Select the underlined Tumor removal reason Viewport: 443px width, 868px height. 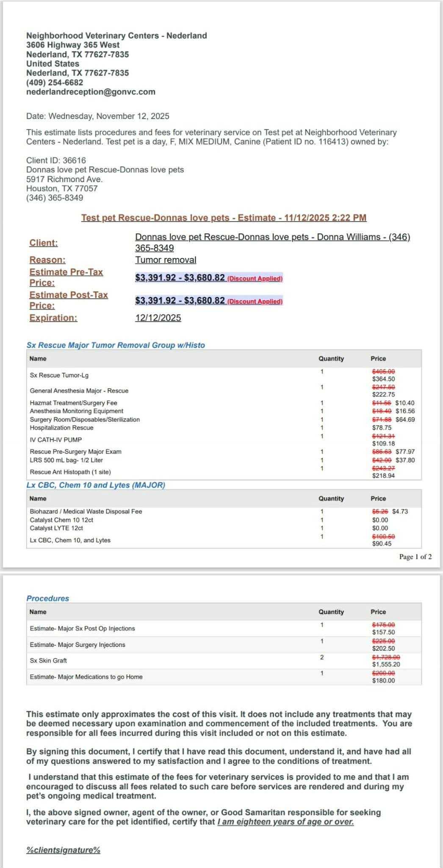coord(166,260)
